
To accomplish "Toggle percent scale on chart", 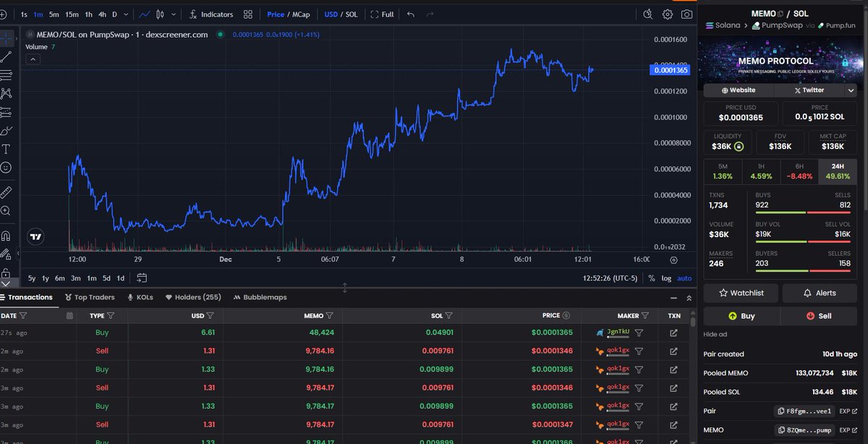I will tap(651, 278).
